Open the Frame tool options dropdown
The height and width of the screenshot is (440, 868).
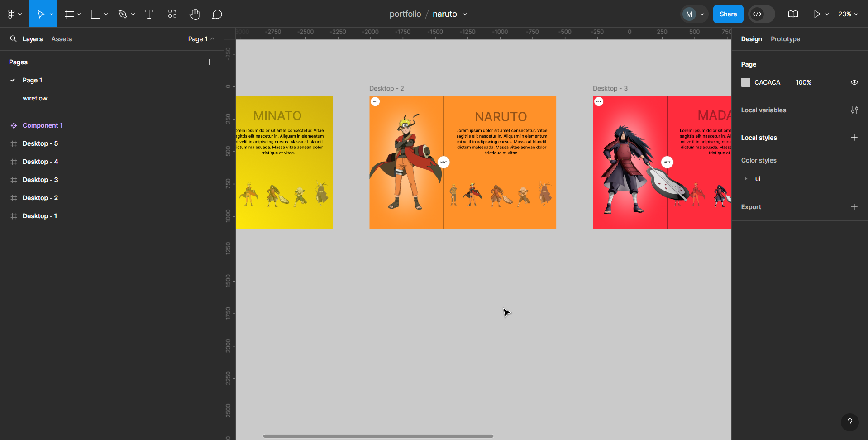[79, 14]
